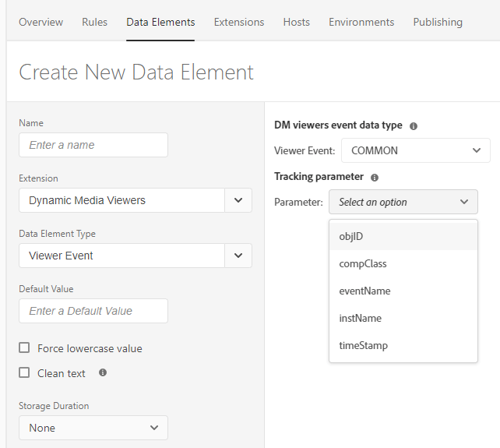Open the Publishing tab
The width and height of the screenshot is (500, 448).
point(438,22)
